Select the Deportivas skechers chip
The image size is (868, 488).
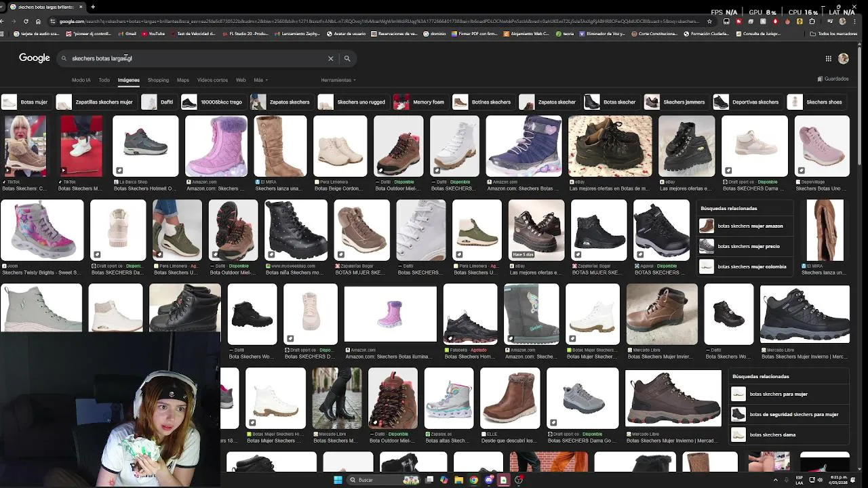tap(747, 102)
